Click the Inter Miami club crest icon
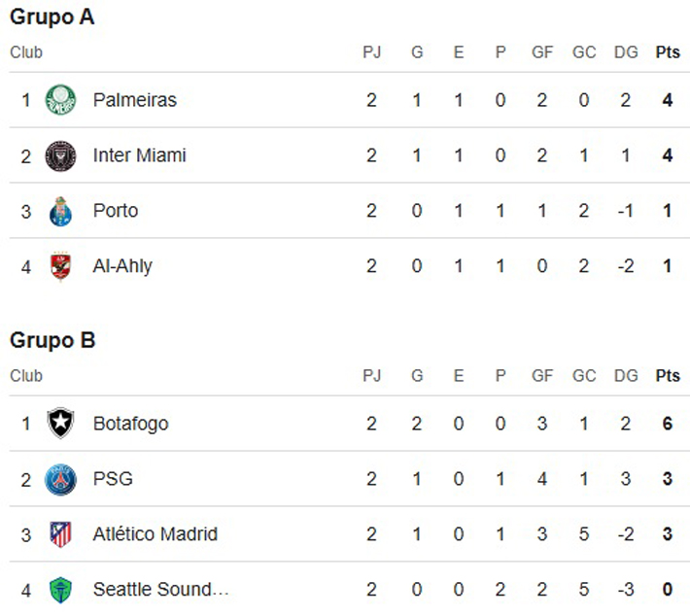This screenshot has width=690, height=616. (x=60, y=155)
